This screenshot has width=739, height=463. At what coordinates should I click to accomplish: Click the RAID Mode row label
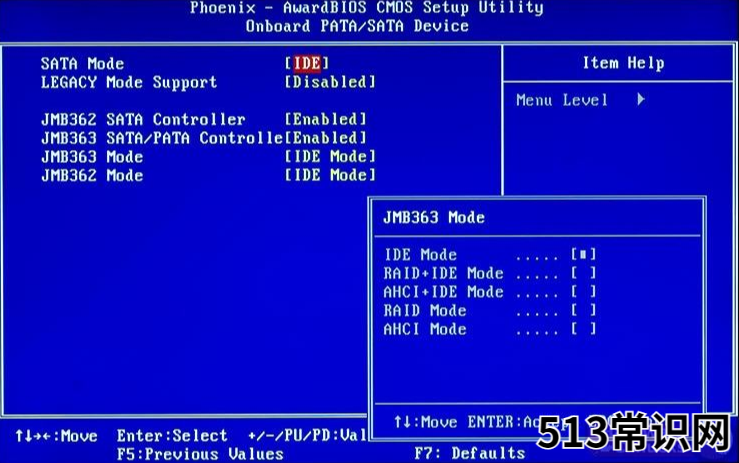tap(425, 311)
